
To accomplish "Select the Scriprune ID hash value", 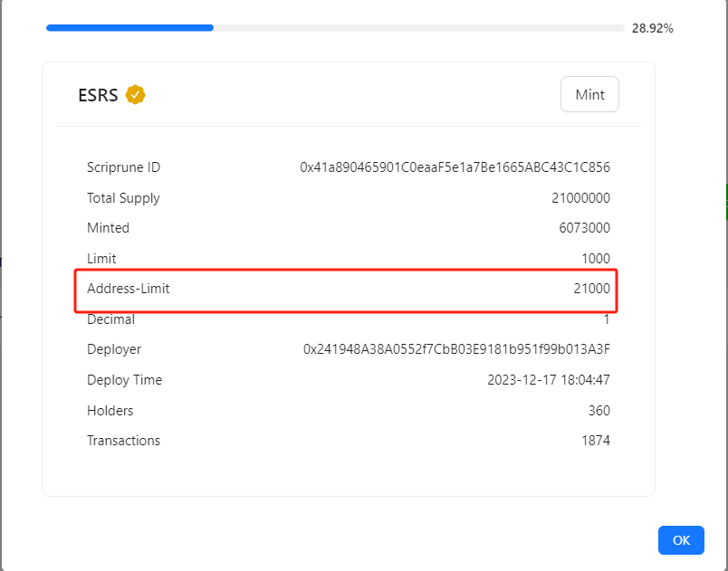I will 455,167.
